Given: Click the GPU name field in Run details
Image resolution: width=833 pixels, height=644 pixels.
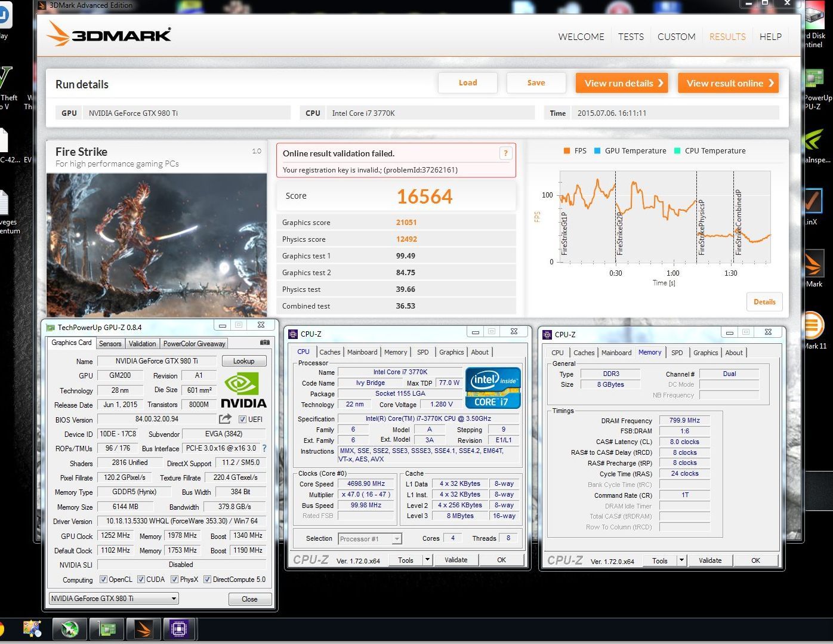Looking at the screenshot, I should [x=187, y=113].
